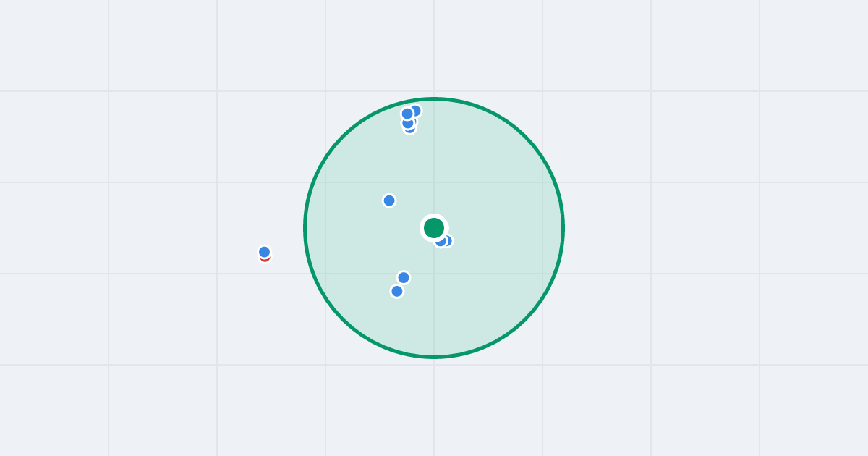Choose the blue marker just above the lowest one
Image resolution: width=868 pixels, height=456 pixels.
404,277
